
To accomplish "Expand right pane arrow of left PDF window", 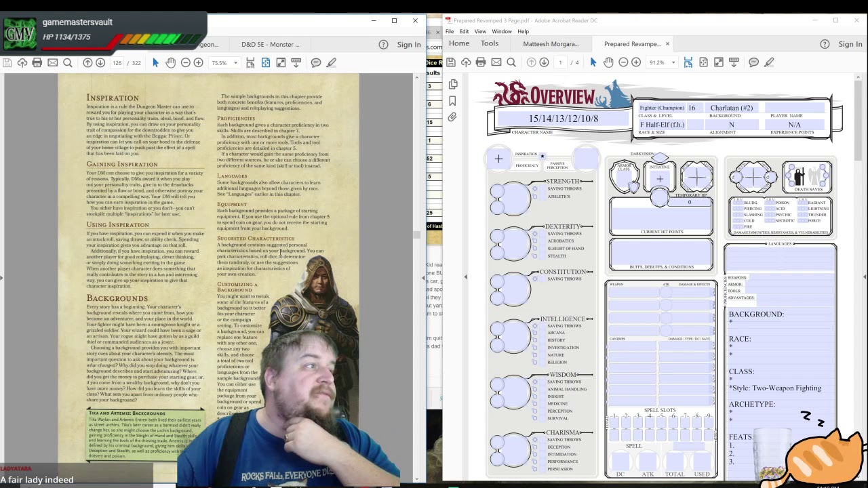I will 423,277.
